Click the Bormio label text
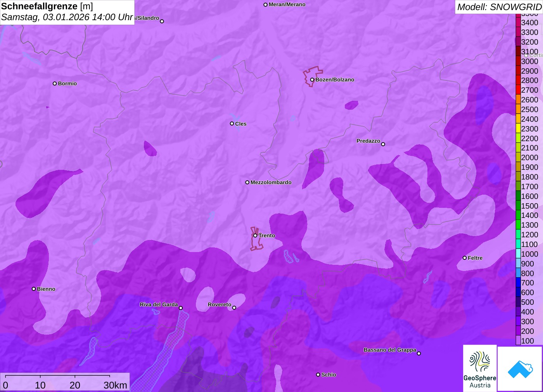 (x=67, y=83)
